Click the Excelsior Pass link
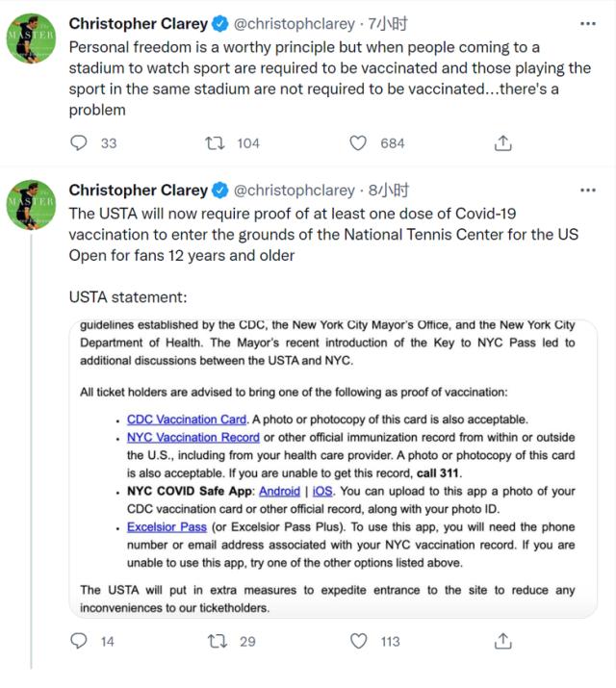 coord(167,527)
